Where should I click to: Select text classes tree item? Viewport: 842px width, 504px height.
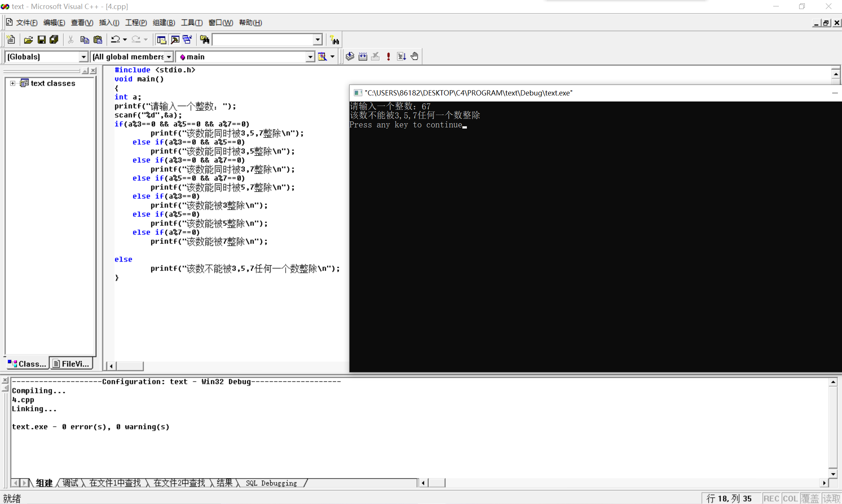click(53, 83)
